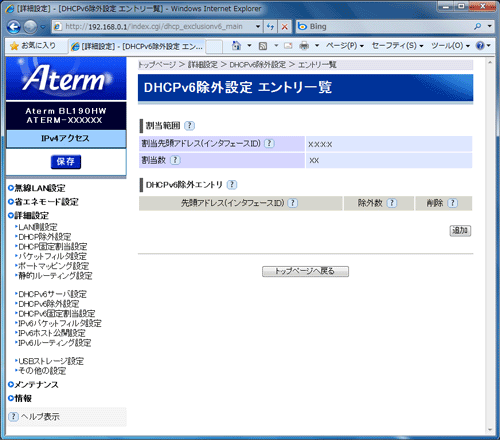Click the refresh icon beside address bar
The height and width of the screenshot is (440, 500).
[270, 27]
